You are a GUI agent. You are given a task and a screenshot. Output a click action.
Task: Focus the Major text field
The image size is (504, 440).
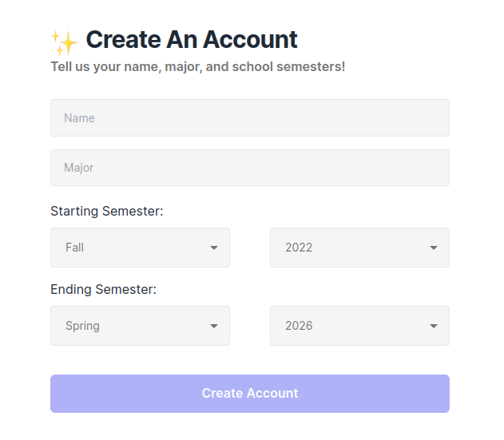tap(250, 168)
